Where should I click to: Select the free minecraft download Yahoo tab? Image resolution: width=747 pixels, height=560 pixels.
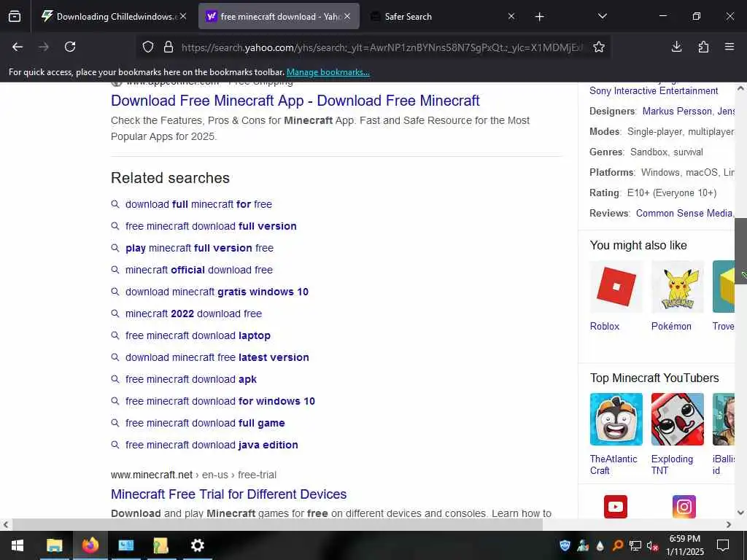[279, 17]
